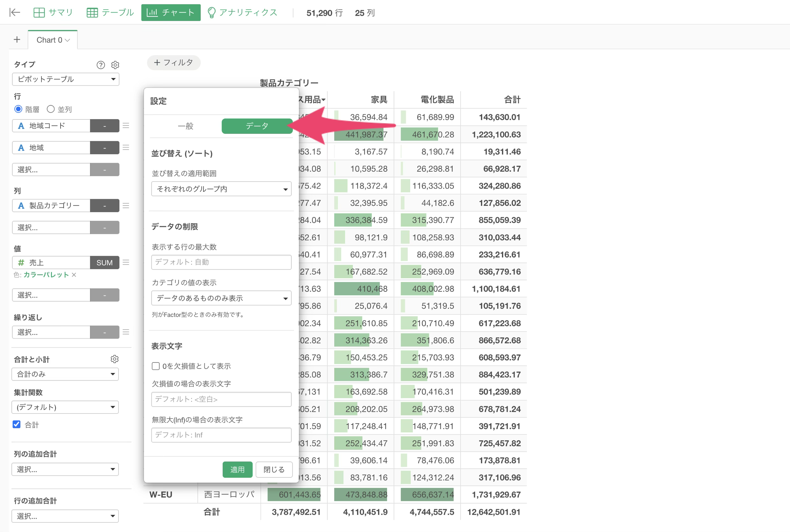Open chart settings gear next to タイプ
Image resolution: width=790 pixels, height=532 pixels.
[115, 65]
